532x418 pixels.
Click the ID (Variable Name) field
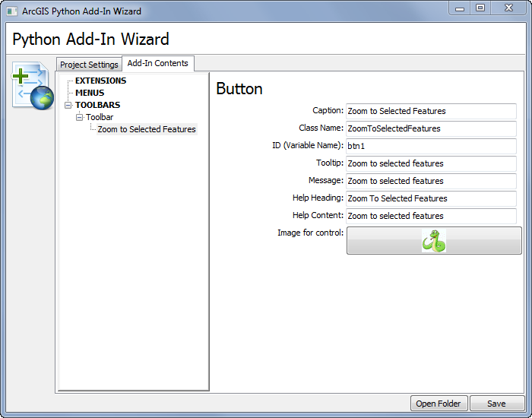431,146
